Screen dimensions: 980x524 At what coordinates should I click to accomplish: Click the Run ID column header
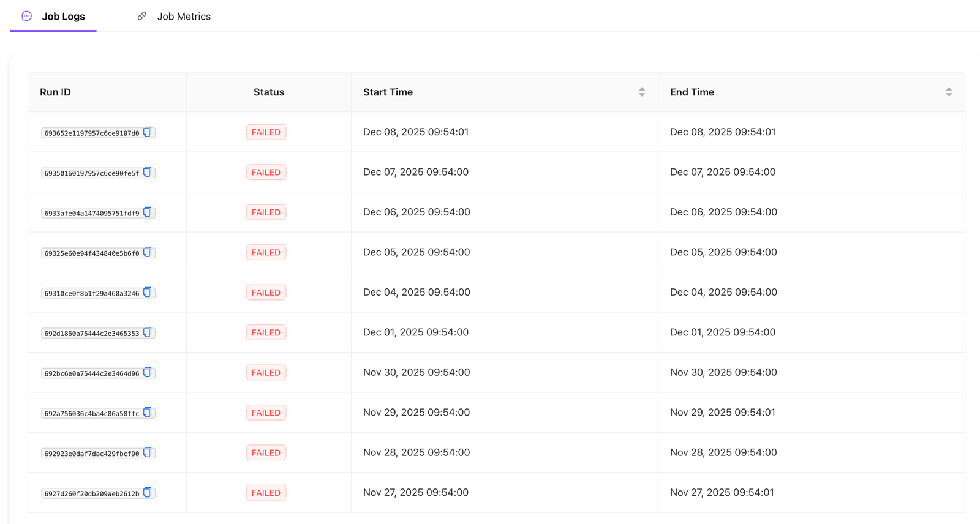click(55, 92)
